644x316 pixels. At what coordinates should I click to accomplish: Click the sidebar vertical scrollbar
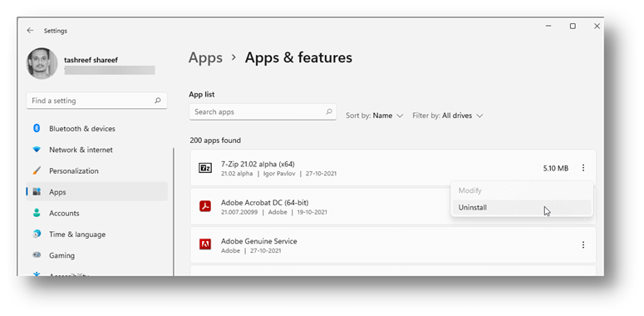click(x=174, y=211)
